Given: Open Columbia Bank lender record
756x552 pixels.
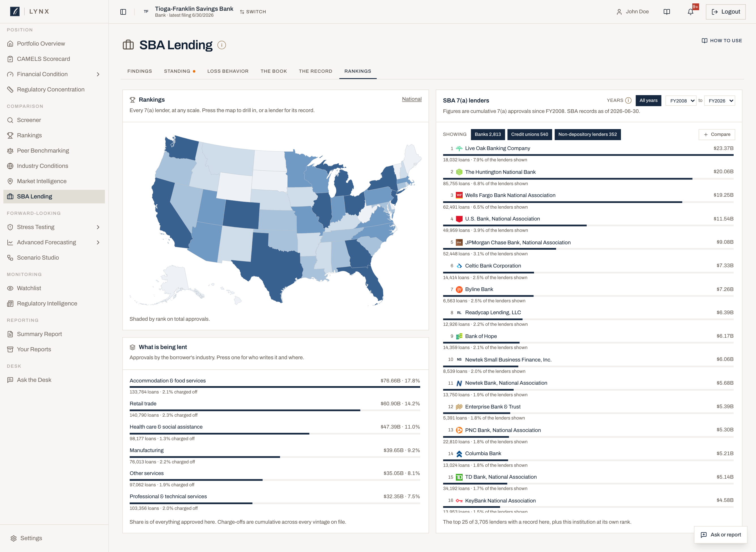Looking at the screenshot, I should tap(588, 459).
